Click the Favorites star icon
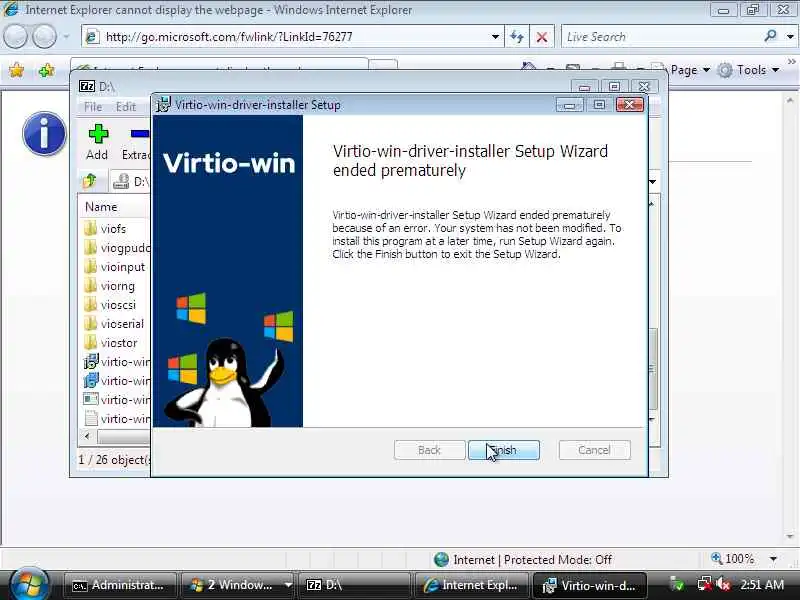The image size is (800, 600). coord(16,70)
